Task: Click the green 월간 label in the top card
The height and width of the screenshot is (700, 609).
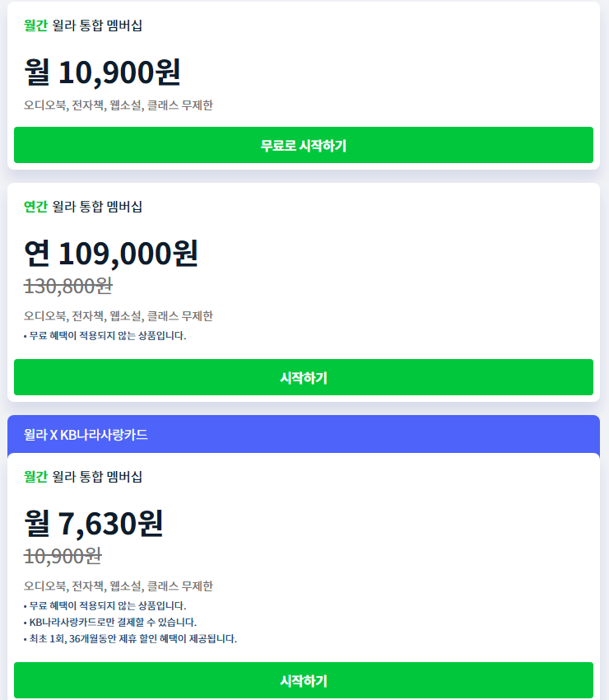Action: point(35,26)
